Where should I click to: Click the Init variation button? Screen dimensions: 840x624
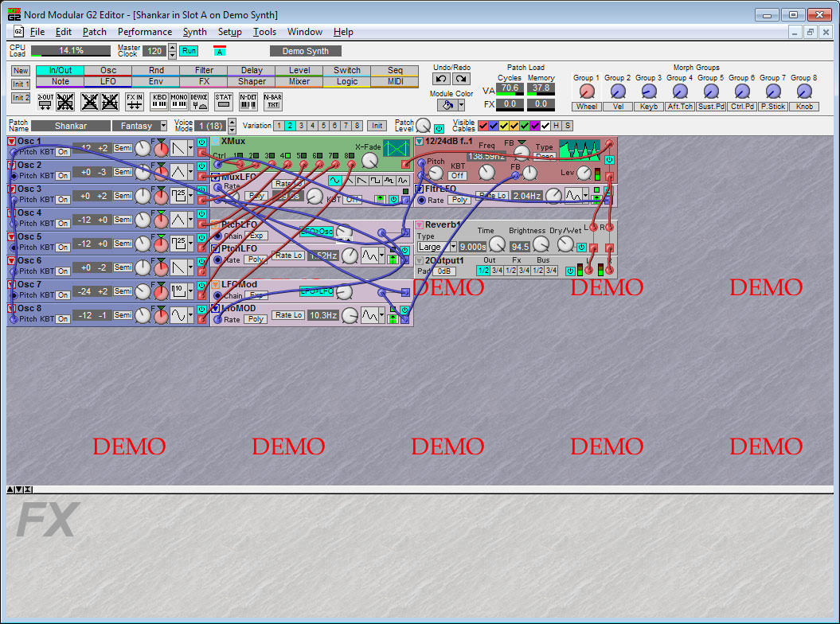[x=377, y=126]
